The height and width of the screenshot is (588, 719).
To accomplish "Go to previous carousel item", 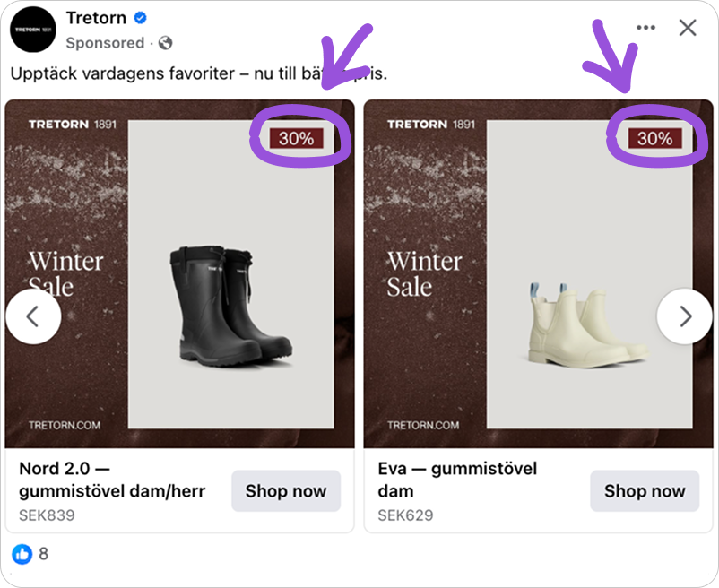I will (33, 316).
